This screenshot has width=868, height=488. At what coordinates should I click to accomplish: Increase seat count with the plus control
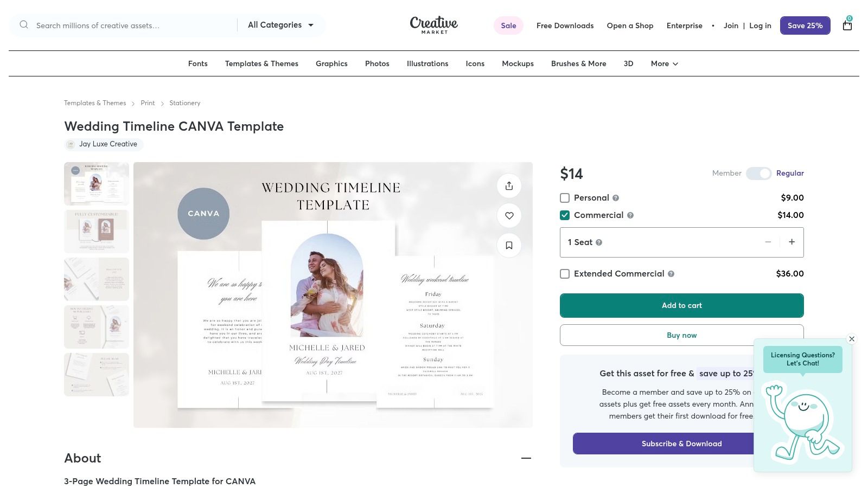click(792, 242)
